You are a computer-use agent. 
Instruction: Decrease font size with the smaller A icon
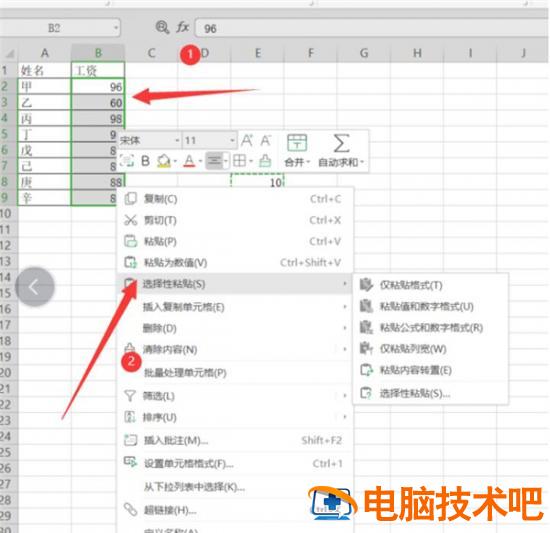pos(266,141)
